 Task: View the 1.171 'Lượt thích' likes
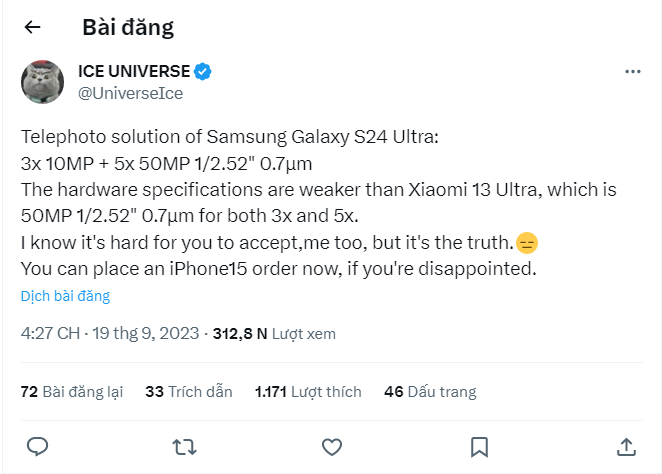[308, 392]
